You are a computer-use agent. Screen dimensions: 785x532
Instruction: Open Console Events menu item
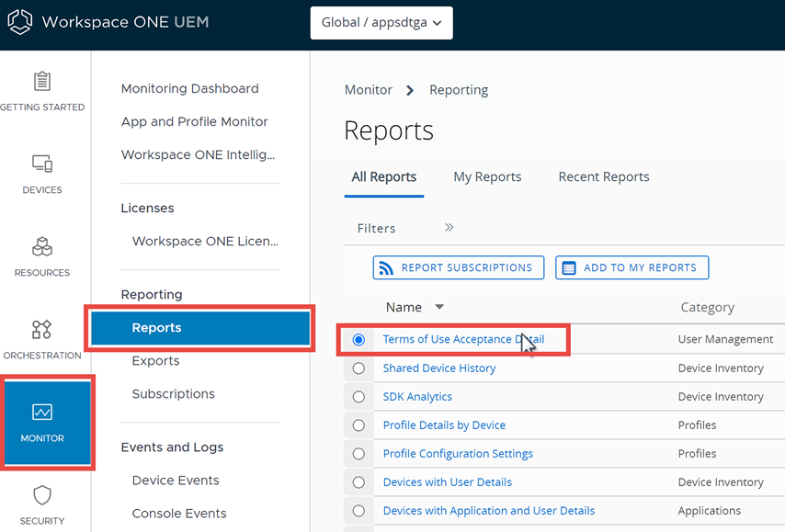[179, 514]
